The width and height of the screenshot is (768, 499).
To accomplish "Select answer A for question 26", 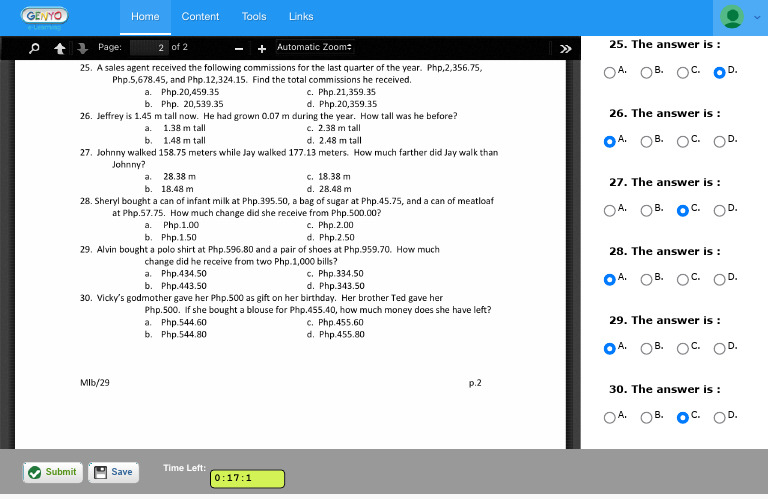I will click(609, 142).
